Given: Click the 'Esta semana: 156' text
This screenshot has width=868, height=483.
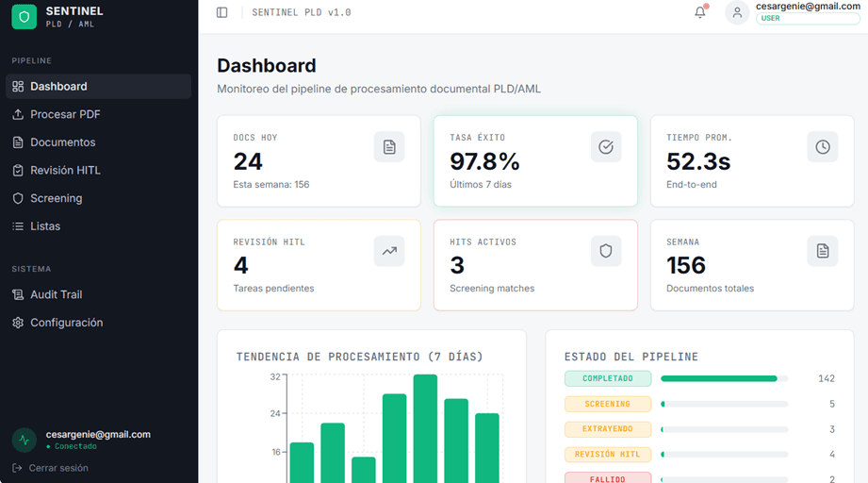Looking at the screenshot, I should pos(271,185).
